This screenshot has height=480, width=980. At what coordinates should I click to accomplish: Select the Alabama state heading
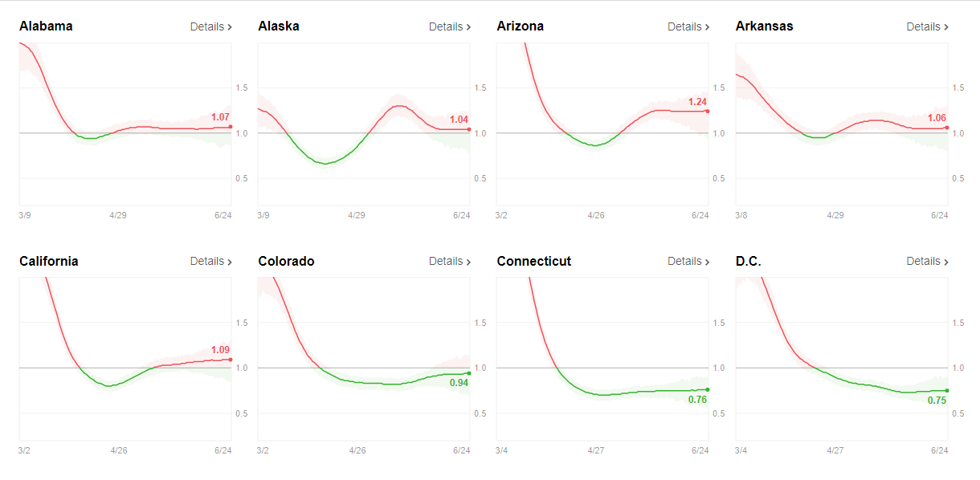46,26
